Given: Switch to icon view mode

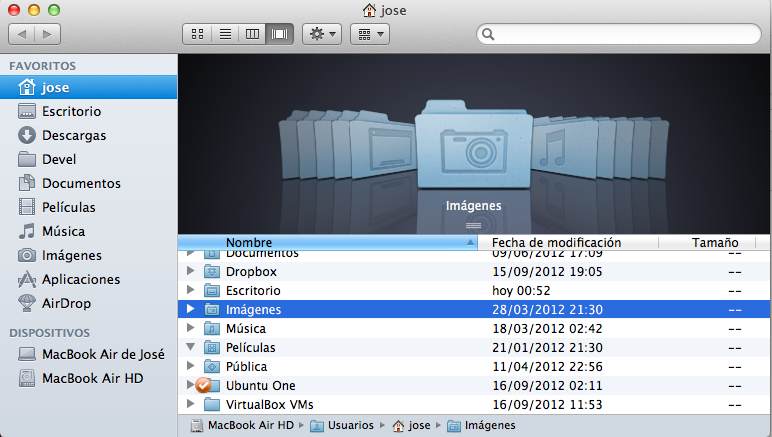Looking at the screenshot, I should click(x=197, y=34).
